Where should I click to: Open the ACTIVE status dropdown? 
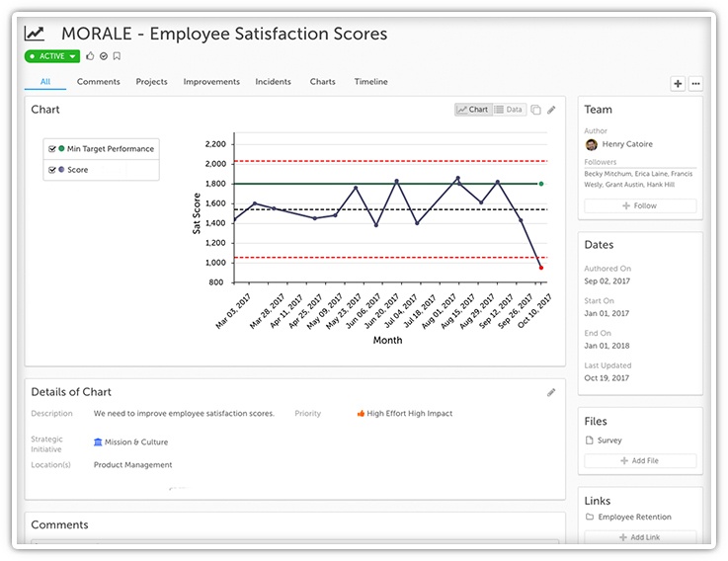(51, 56)
